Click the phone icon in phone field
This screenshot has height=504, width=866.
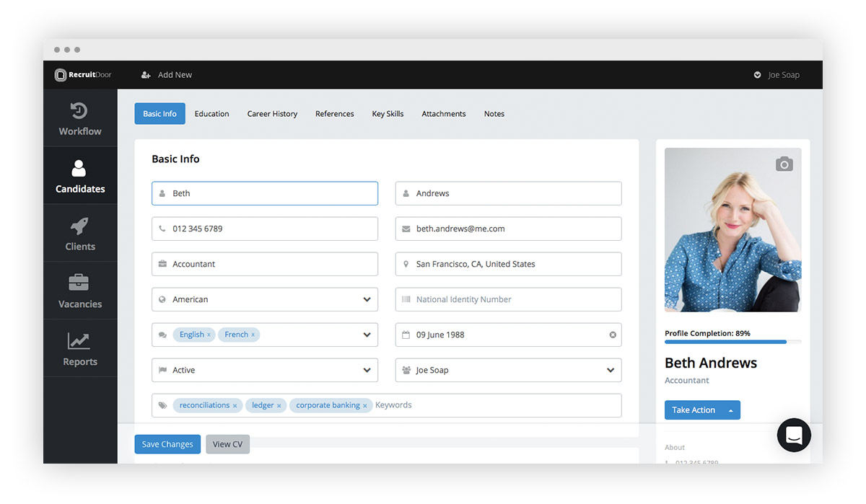point(162,229)
